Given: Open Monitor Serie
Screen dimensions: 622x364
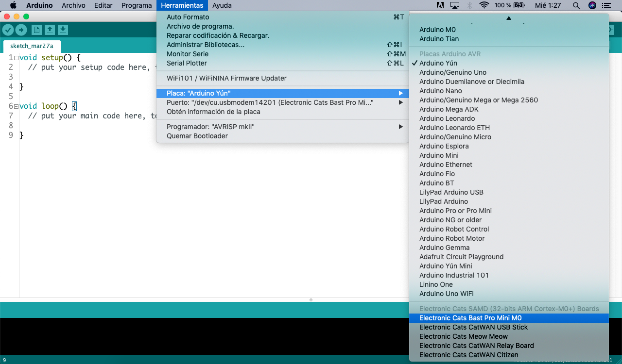Looking at the screenshot, I should point(282,54).
